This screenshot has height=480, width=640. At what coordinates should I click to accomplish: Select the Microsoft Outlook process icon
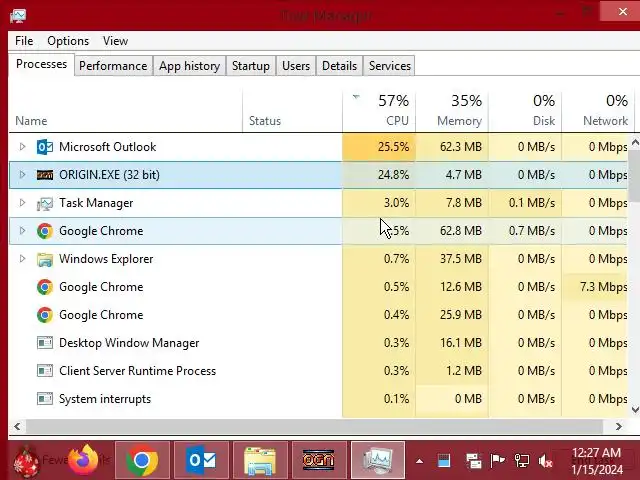pyautogui.click(x=44, y=147)
